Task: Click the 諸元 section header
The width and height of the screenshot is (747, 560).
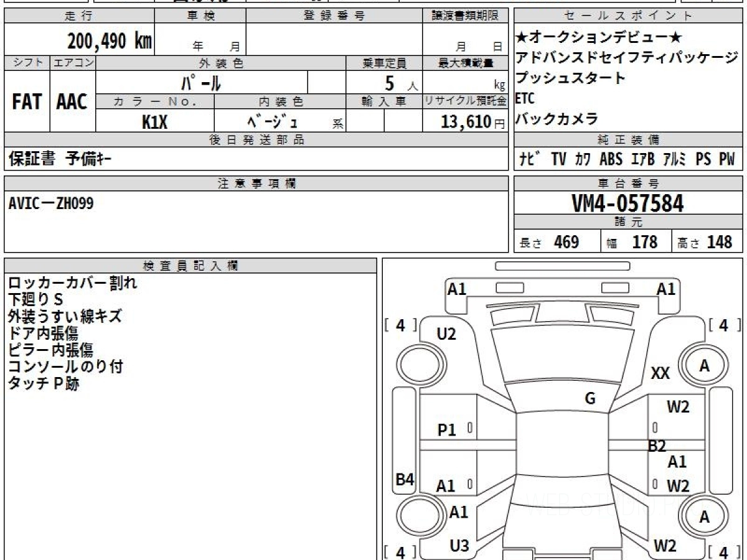Action: coord(629,222)
